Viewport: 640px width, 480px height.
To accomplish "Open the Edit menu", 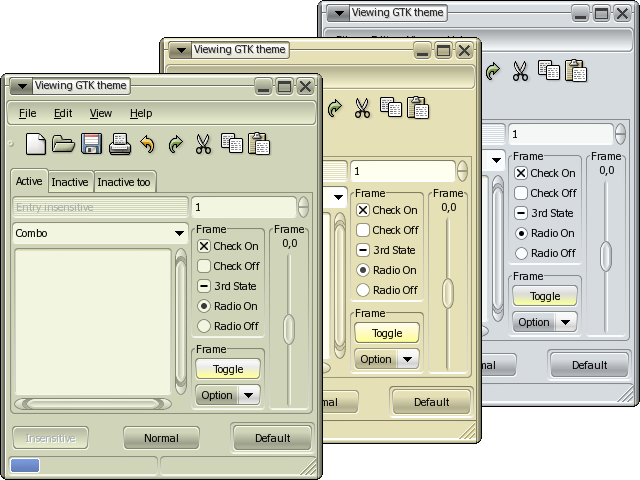I will (x=63, y=113).
